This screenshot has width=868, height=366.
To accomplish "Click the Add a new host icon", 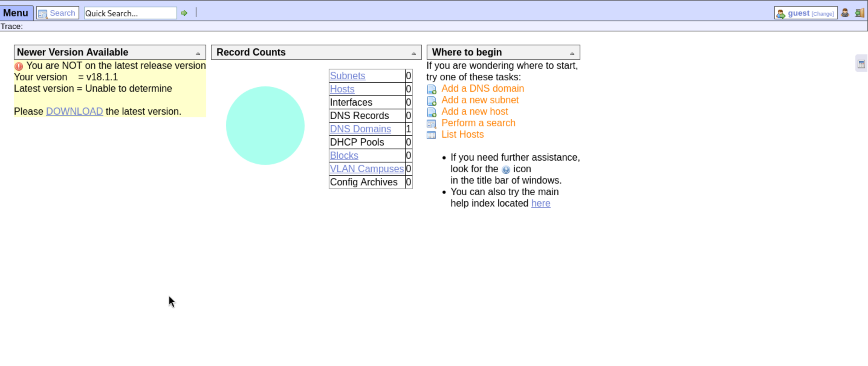I will (x=432, y=112).
